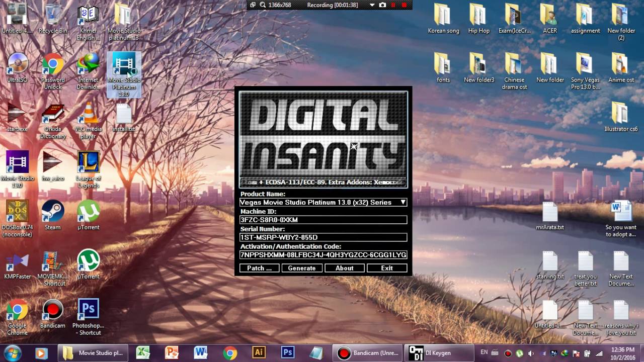
Task: Select the start.exe desktop file
Action: tap(18, 117)
